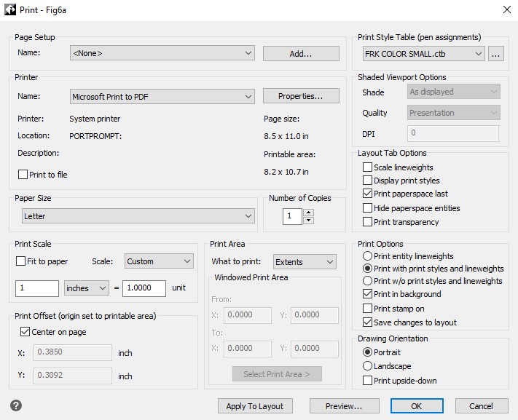Check the Fit to paper option

pyautogui.click(x=21, y=261)
